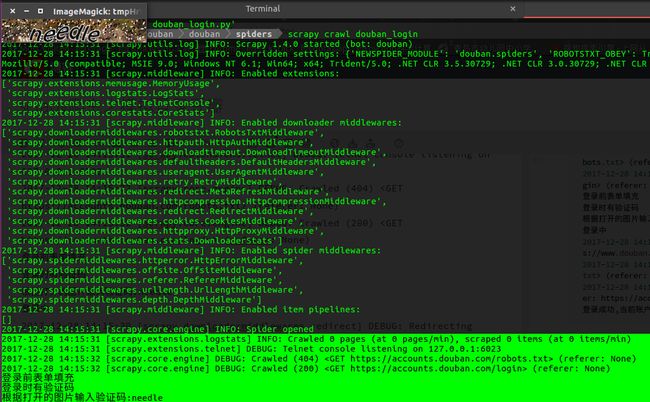650x402 pixels.
Task: Maximize the ImageMagick window
Action: click(x=40, y=11)
